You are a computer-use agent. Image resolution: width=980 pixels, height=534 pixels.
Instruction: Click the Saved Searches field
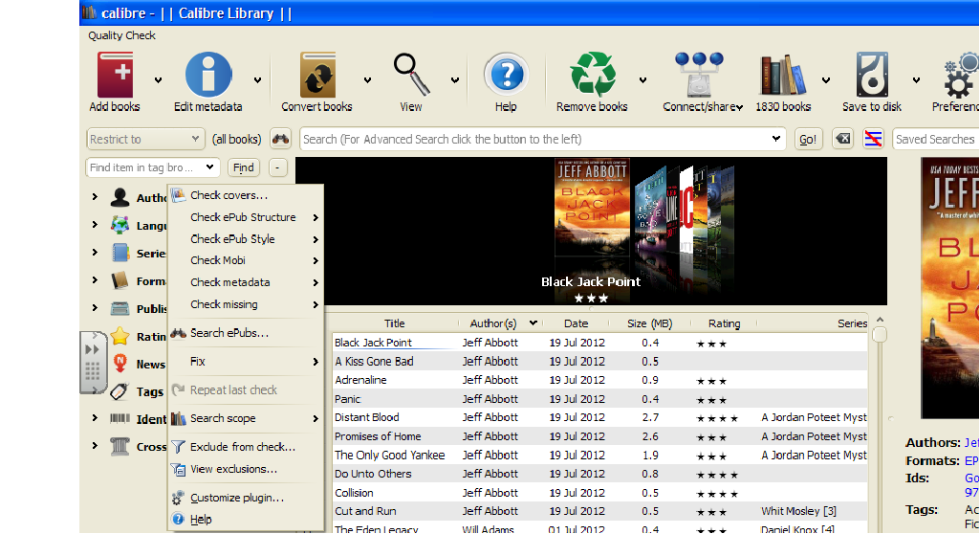(x=936, y=139)
